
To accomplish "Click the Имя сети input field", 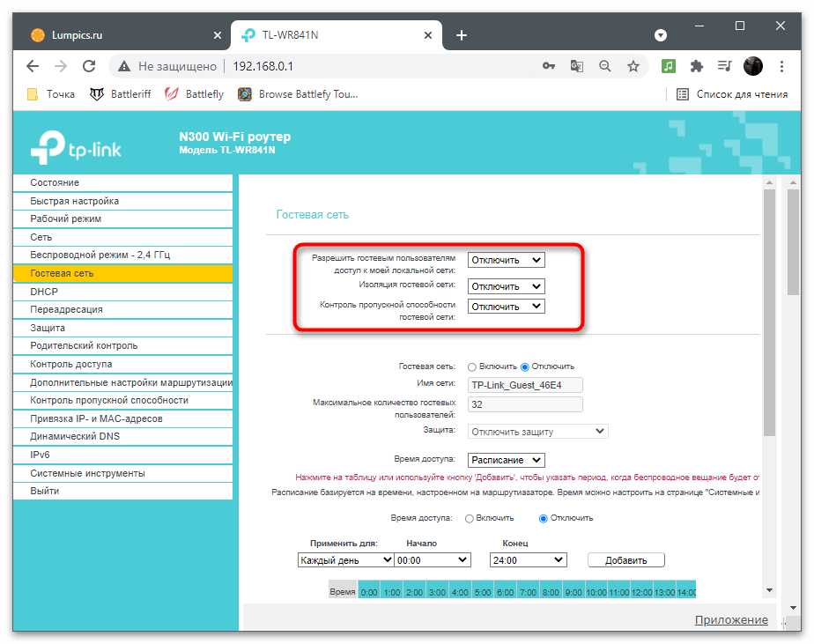I will tap(525, 385).
